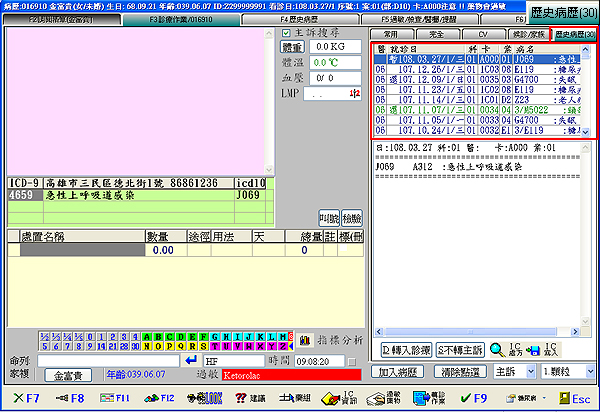Toggle the 主訴搜尋 checkbox

coord(285,32)
